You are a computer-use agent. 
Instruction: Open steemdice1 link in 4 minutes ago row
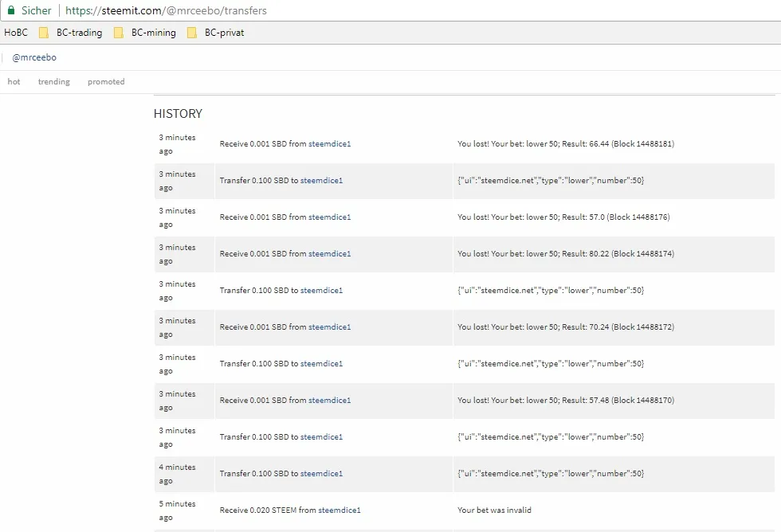tap(321, 474)
